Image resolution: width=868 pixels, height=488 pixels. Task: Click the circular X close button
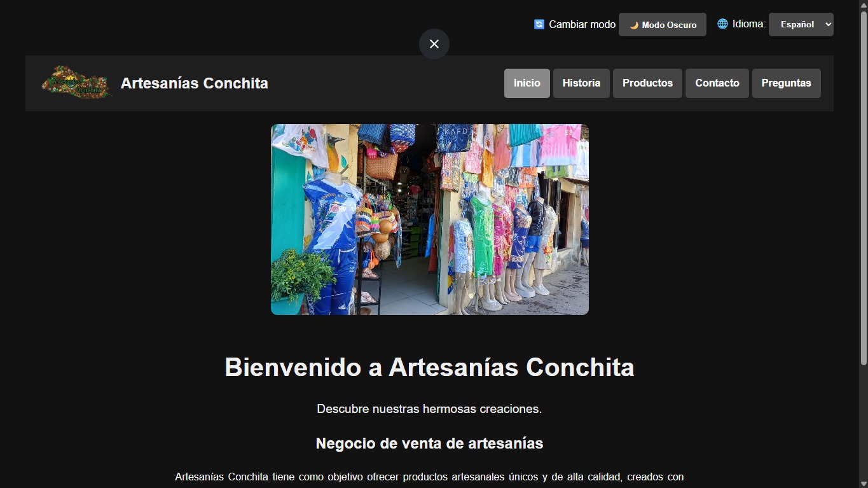[x=434, y=44]
